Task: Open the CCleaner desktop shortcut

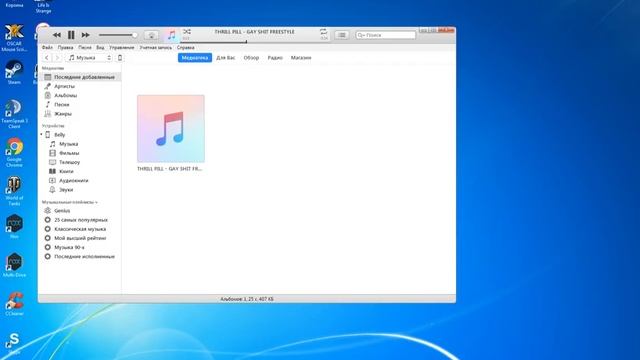Action: coord(14,304)
